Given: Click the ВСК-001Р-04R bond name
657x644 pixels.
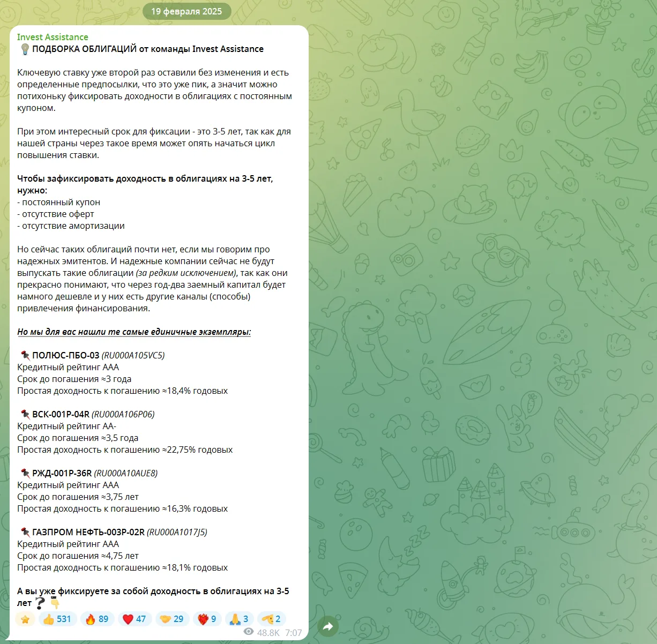Looking at the screenshot, I should [61, 414].
